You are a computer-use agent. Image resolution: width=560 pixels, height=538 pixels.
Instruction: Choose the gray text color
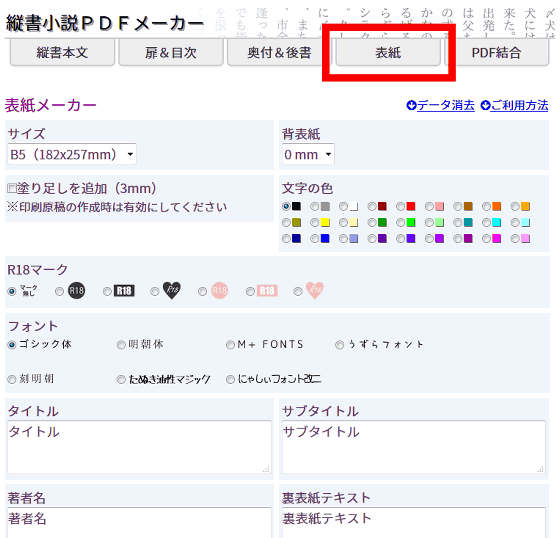coord(315,206)
